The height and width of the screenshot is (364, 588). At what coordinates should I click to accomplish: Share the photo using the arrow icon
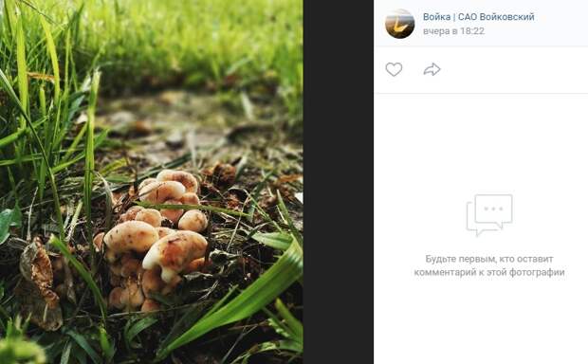tap(432, 69)
